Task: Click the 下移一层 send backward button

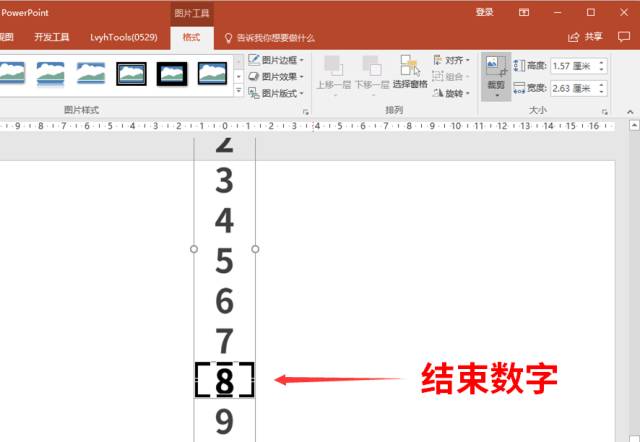Action: pos(371,75)
